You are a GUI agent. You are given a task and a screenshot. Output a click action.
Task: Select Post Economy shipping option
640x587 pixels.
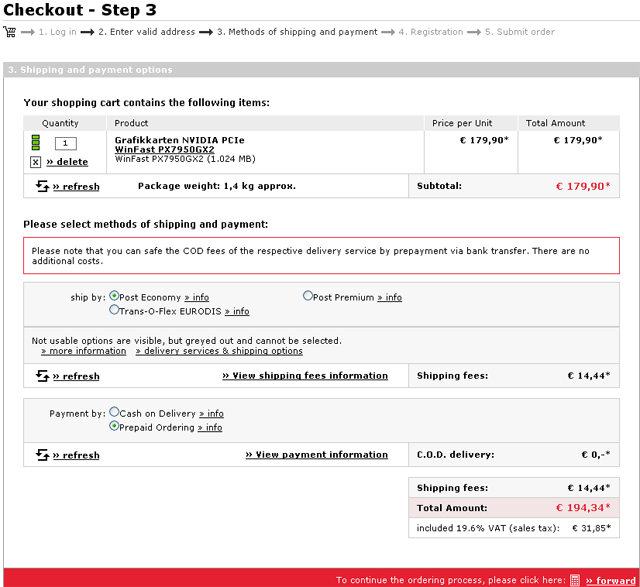(x=115, y=296)
